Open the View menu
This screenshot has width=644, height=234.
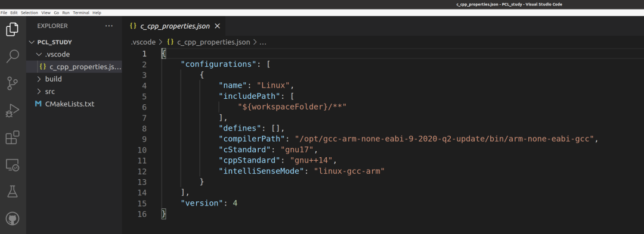[46, 13]
